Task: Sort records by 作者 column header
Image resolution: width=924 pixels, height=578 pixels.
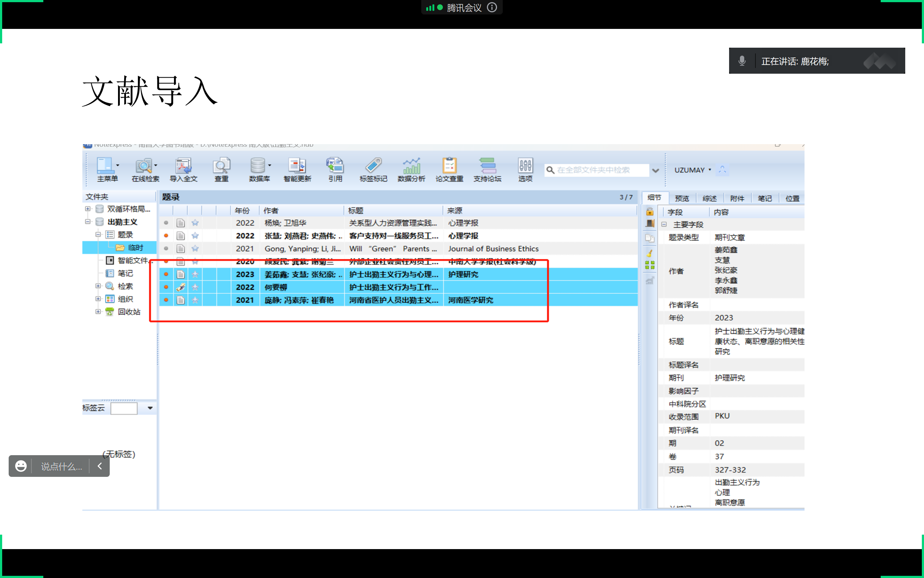Action: [302, 211]
